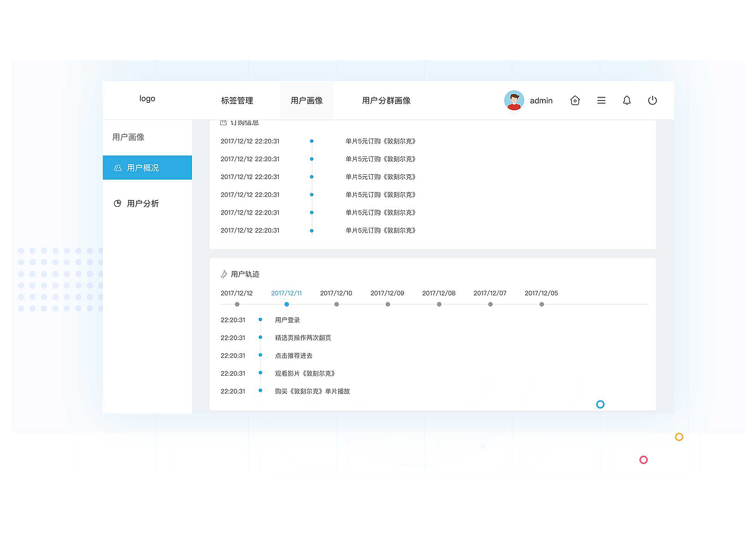Screen dimensions: 756x534
Task: Click the 用户画像 sidebar heading
Action: (128, 137)
